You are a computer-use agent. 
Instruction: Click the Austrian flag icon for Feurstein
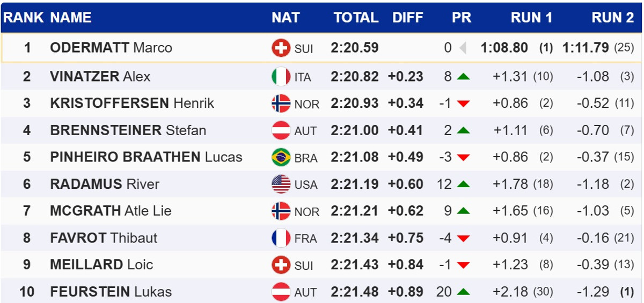click(281, 292)
